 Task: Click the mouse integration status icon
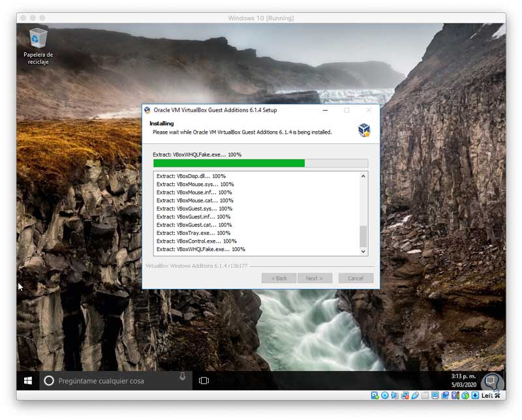[465, 395]
